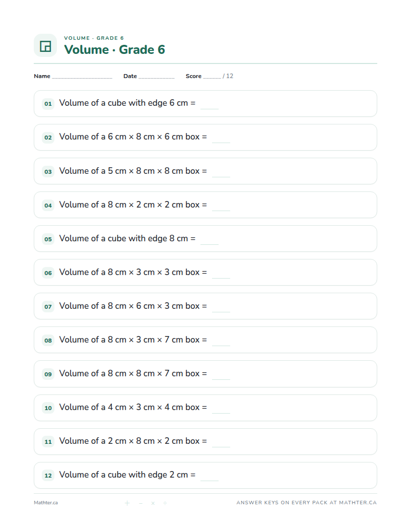
Task: Click the "12" question number badge
Action: point(48,476)
